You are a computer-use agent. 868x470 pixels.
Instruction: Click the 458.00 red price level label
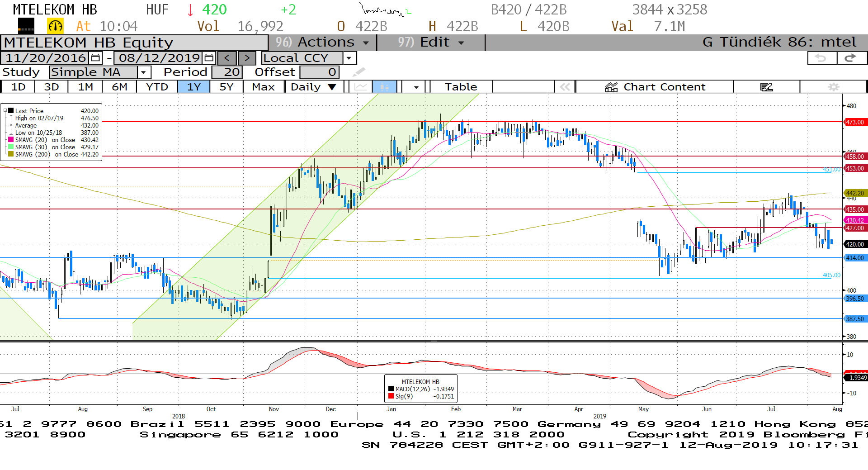point(855,157)
